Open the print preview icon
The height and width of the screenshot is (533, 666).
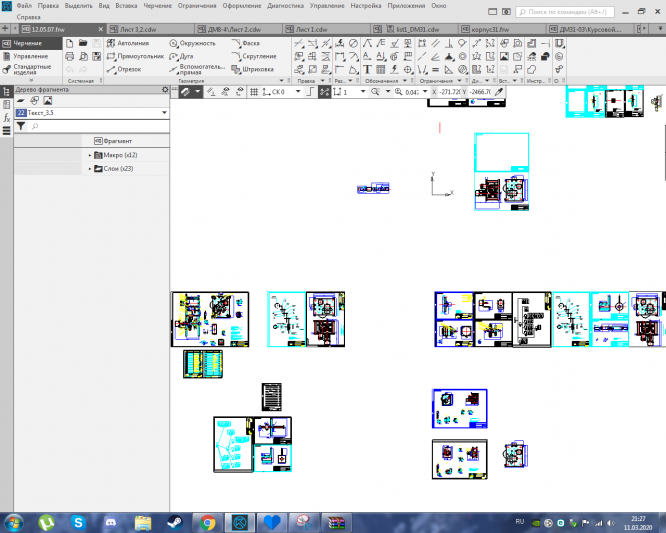[83, 56]
